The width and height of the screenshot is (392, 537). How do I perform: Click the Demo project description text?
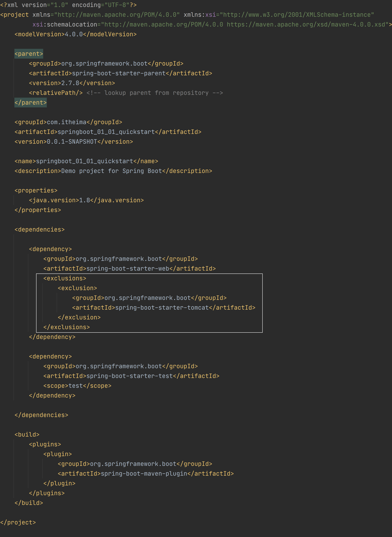[111, 171]
